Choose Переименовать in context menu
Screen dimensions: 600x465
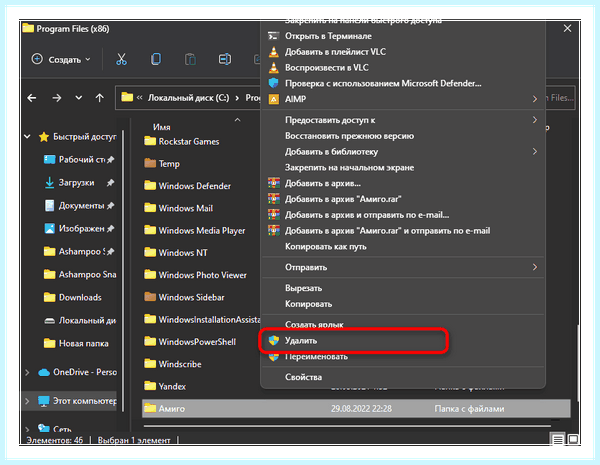point(403,356)
